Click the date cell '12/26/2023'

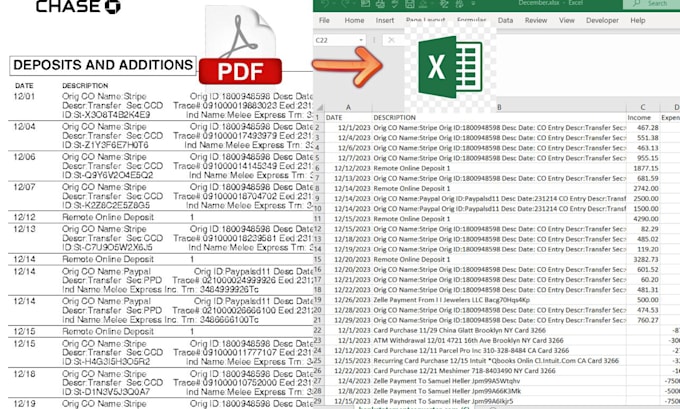(x=348, y=300)
